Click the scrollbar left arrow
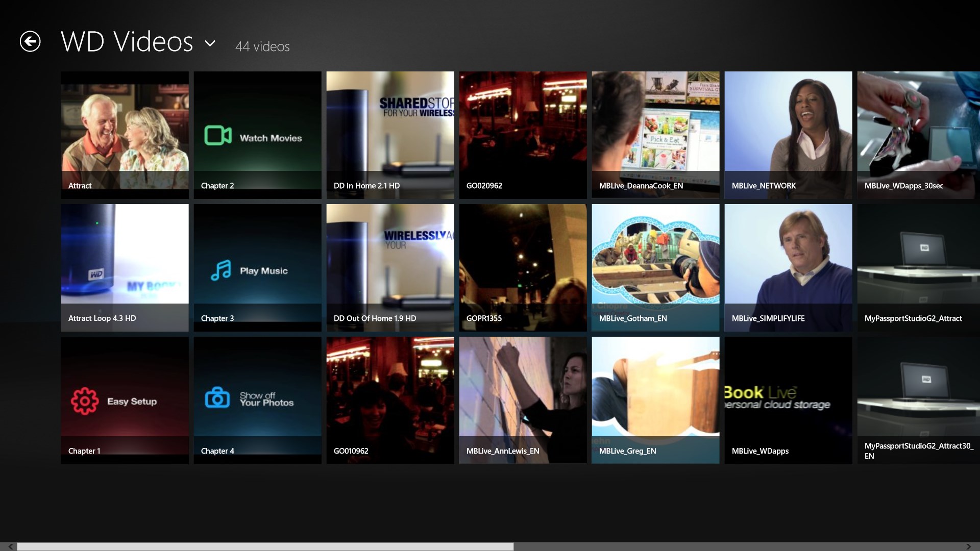980x551 pixels. [10, 546]
